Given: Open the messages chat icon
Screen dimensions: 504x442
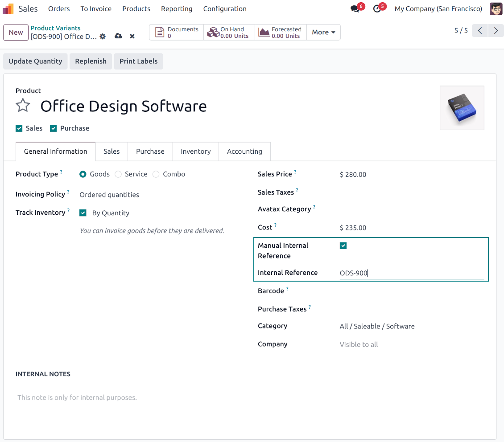Looking at the screenshot, I should point(355,9).
